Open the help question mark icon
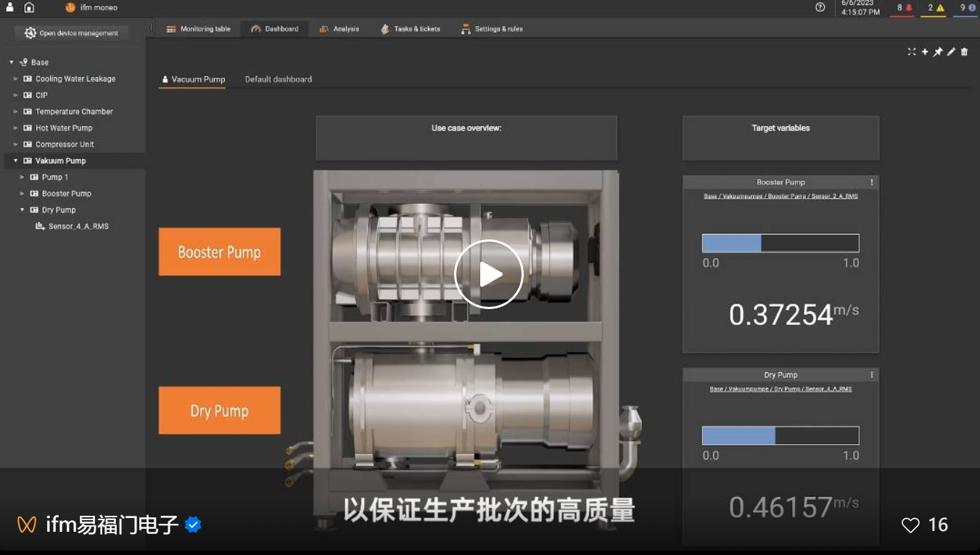This screenshot has width=980, height=555. (x=820, y=7)
